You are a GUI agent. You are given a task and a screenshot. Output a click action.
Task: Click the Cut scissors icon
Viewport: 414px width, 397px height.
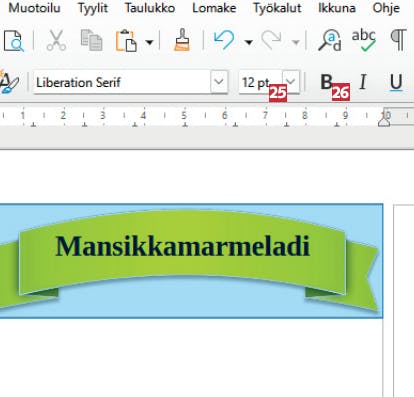tap(56, 40)
